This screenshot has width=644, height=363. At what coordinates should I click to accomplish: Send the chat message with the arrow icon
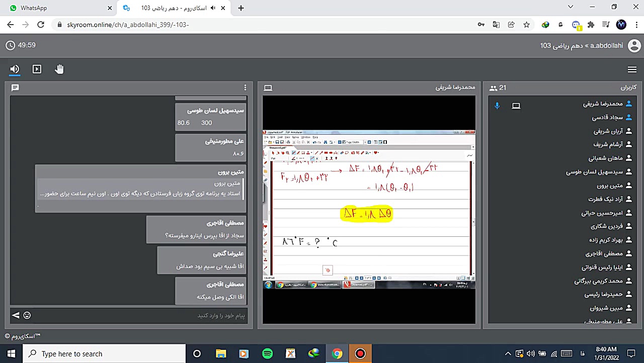(16, 315)
